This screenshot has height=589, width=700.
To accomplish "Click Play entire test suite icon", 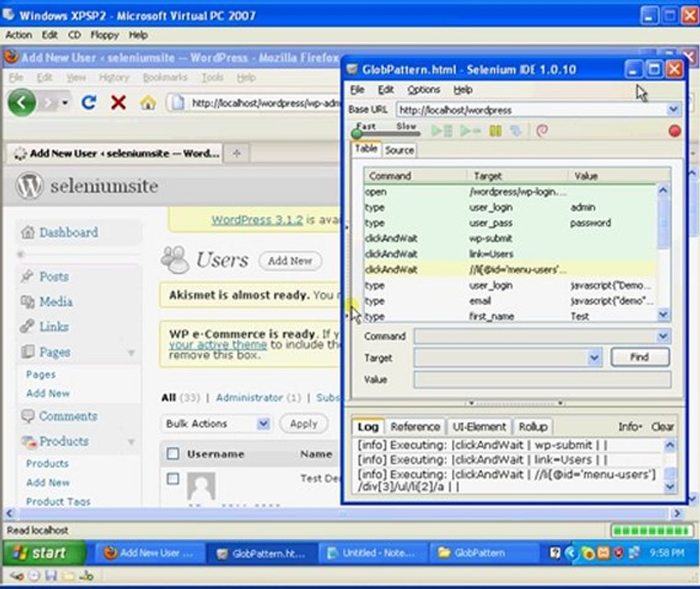I will click(441, 131).
